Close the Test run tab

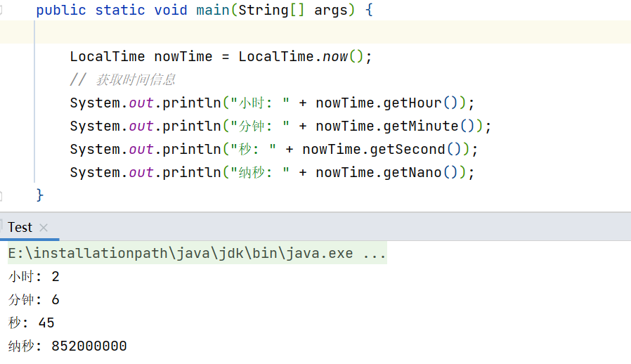click(x=44, y=228)
